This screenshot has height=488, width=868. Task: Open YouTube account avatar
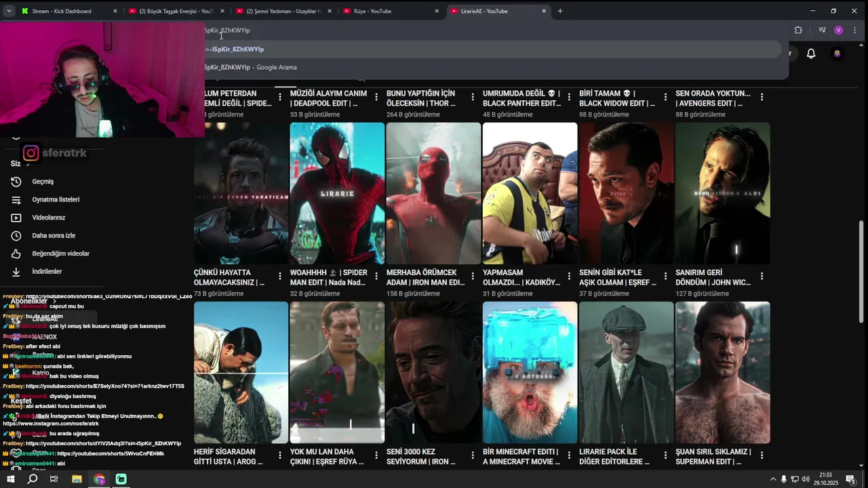[837, 54]
